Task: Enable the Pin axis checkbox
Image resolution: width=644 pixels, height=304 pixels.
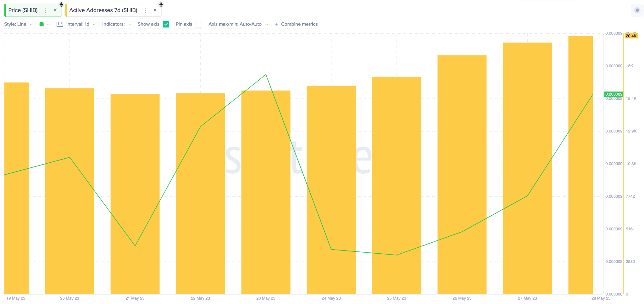Action: (x=199, y=24)
